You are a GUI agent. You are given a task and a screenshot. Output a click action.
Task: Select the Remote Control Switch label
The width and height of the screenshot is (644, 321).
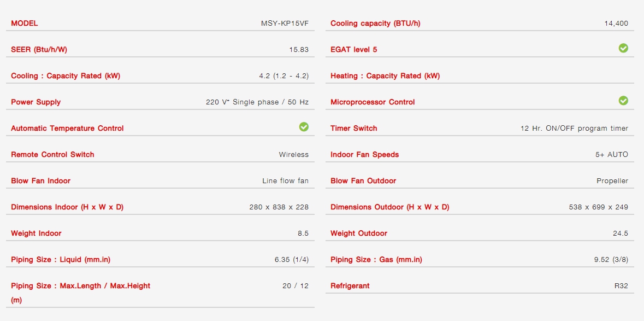[52, 155]
